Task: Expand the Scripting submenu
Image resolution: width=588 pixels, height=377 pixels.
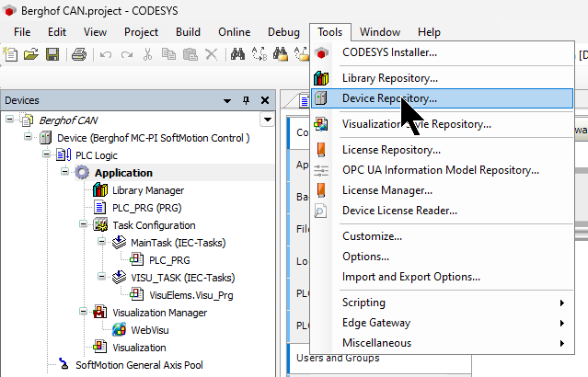Action: [x=561, y=303]
